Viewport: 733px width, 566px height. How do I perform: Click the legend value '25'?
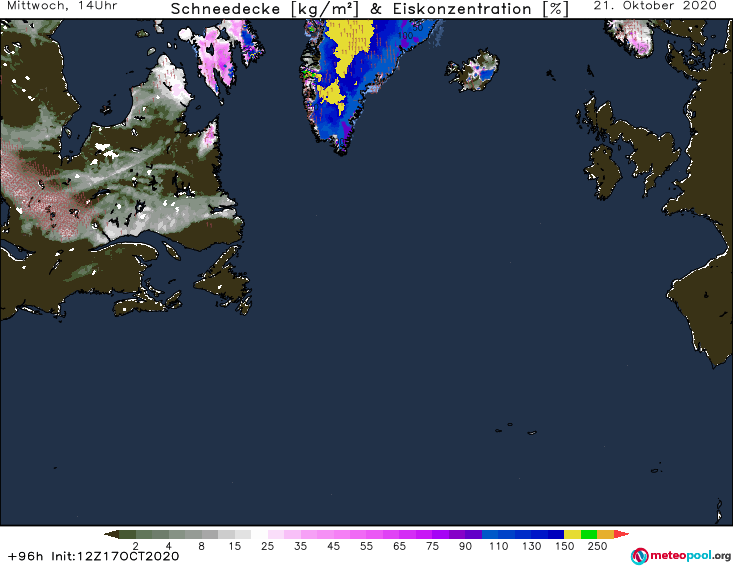(267, 546)
